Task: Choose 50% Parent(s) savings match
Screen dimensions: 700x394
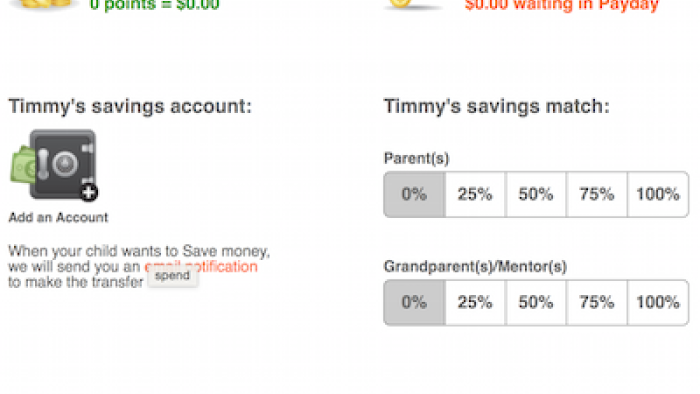Action: pyautogui.click(x=536, y=195)
